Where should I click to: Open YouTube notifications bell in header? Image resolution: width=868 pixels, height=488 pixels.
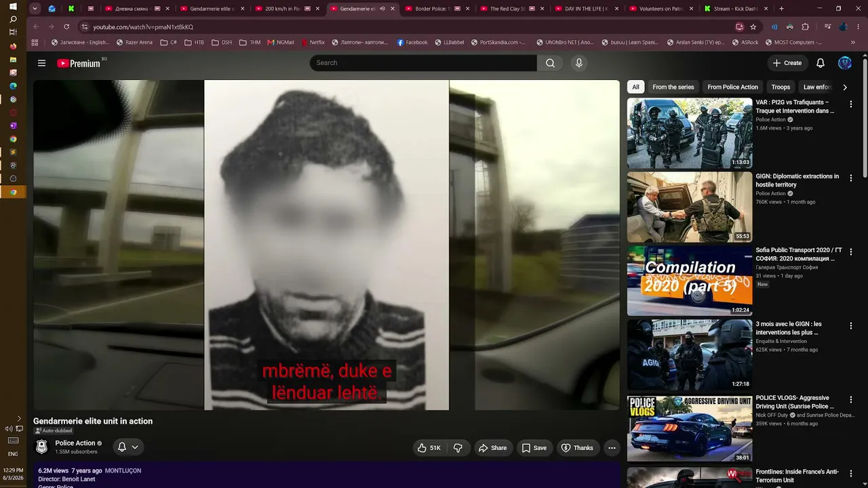tap(821, 63)
